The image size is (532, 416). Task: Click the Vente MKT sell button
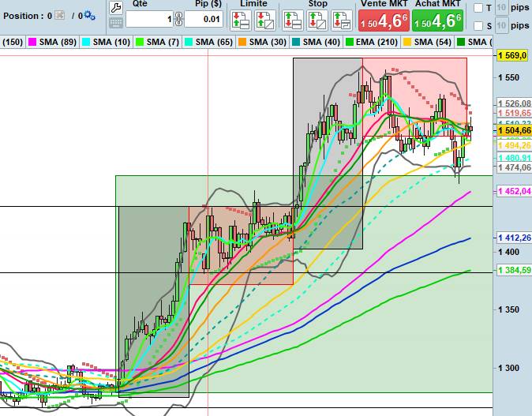383,19
